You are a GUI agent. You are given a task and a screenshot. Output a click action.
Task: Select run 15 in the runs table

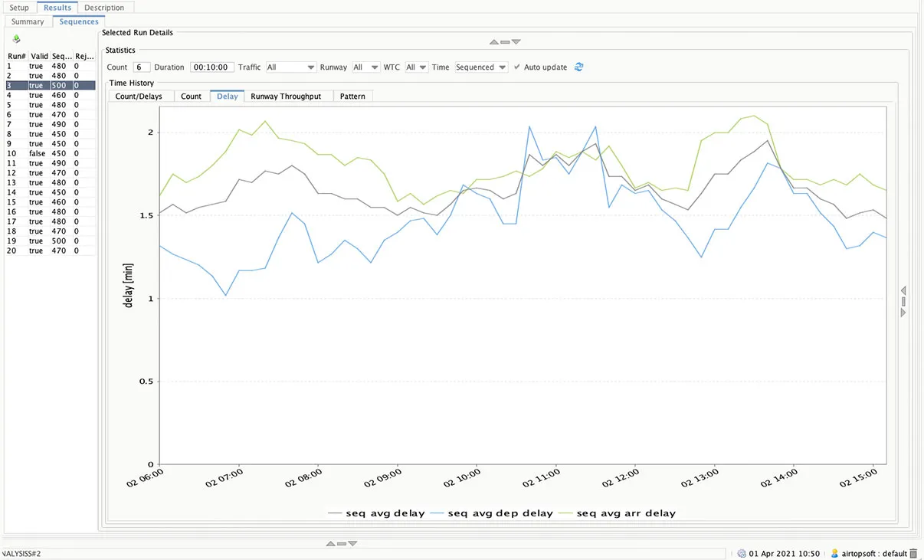[x=51, y=202]
